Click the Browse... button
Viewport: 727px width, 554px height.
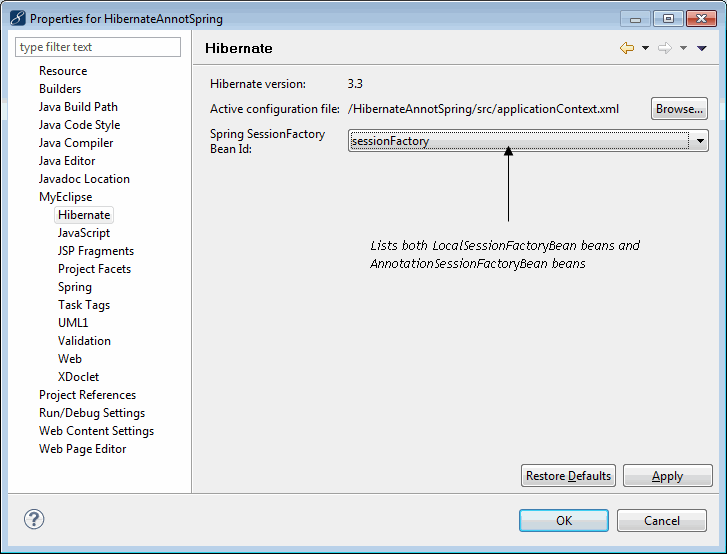[x=679, y=109]
